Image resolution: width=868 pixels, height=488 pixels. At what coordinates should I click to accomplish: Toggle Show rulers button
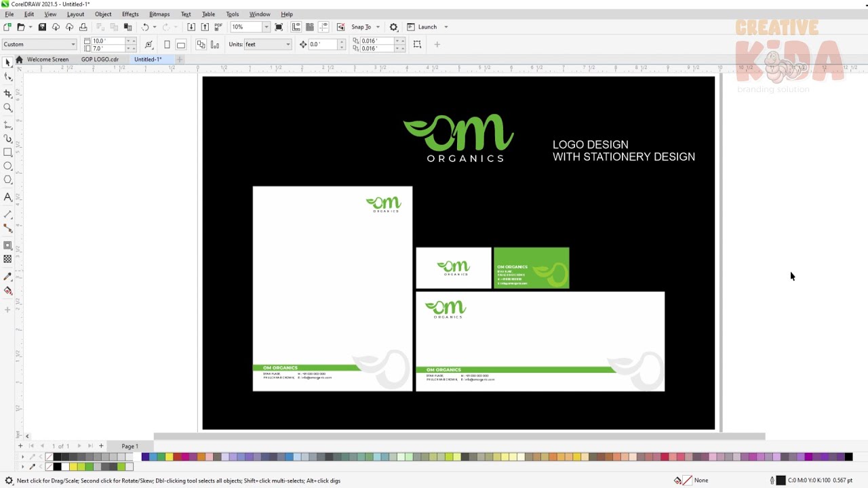click(x=296, y=27)
